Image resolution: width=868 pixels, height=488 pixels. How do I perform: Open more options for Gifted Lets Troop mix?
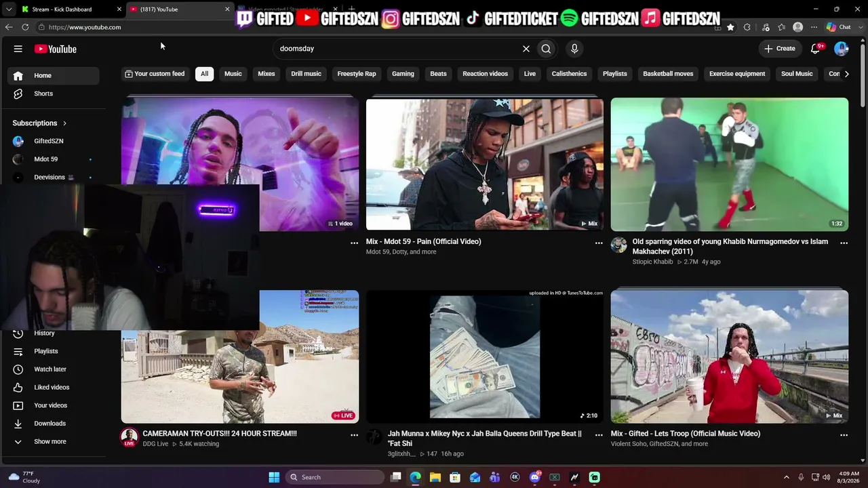(844, 435)
